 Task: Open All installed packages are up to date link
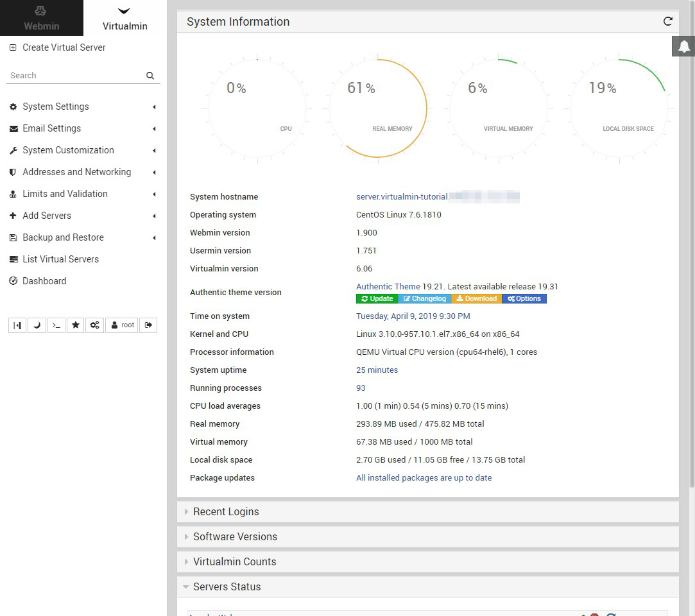[424, 478]
